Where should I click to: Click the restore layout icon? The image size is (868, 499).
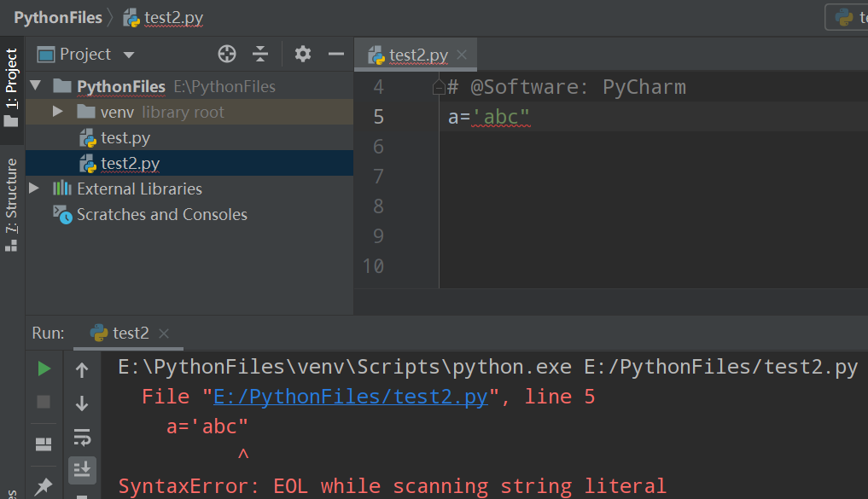[44, 444]
